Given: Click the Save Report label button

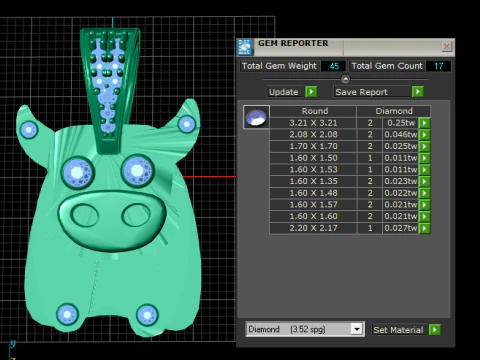Looking at the screenshot, I should [x=372, y=92].
